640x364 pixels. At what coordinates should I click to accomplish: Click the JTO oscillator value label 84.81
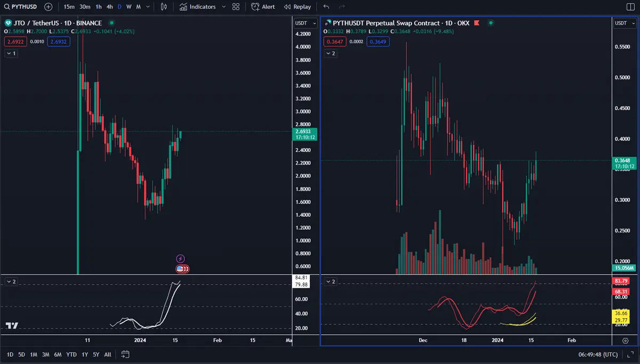pos(301,278)
